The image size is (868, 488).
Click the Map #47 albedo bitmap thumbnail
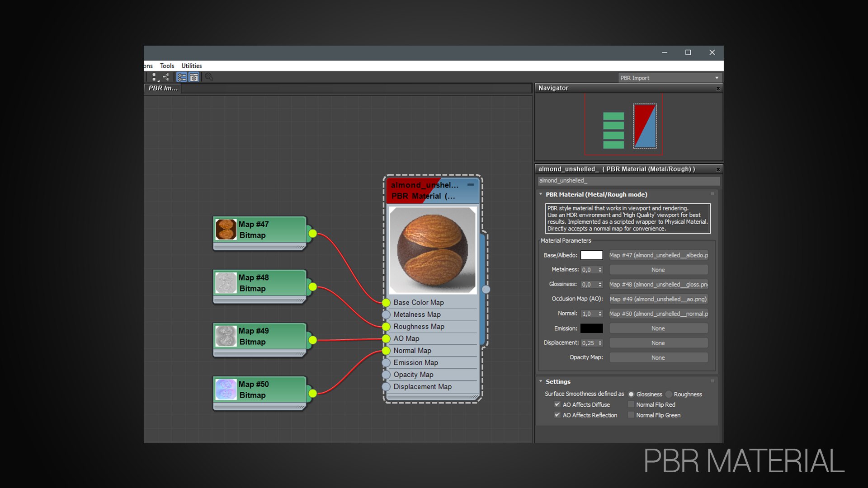(226, 230)
